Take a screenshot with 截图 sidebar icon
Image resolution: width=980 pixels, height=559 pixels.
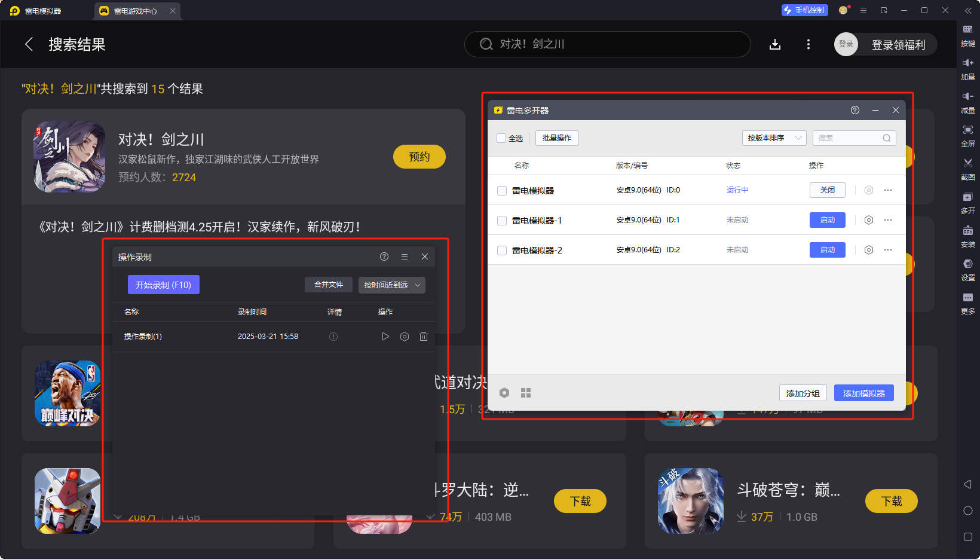coord(967,169)
